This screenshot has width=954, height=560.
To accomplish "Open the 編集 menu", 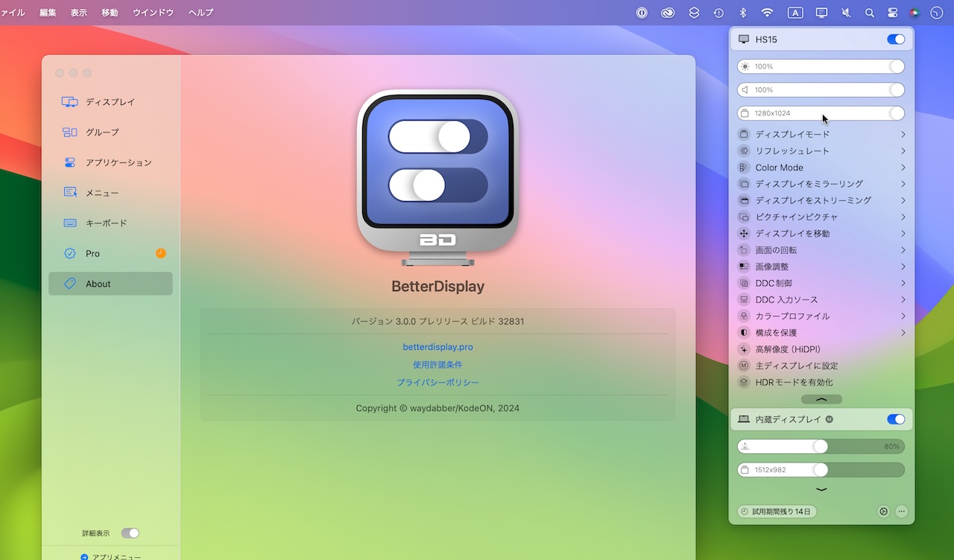I will [x=48, y=13].
